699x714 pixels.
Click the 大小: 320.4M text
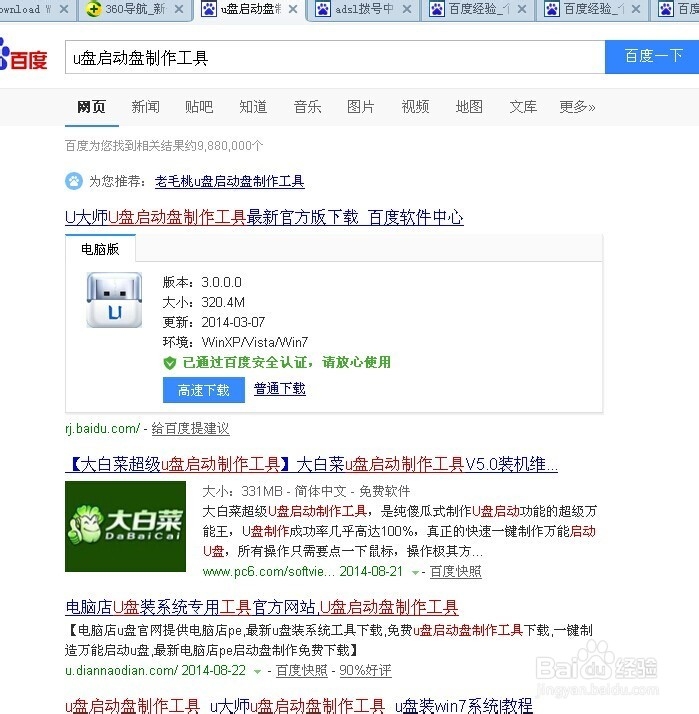[204, 302]
